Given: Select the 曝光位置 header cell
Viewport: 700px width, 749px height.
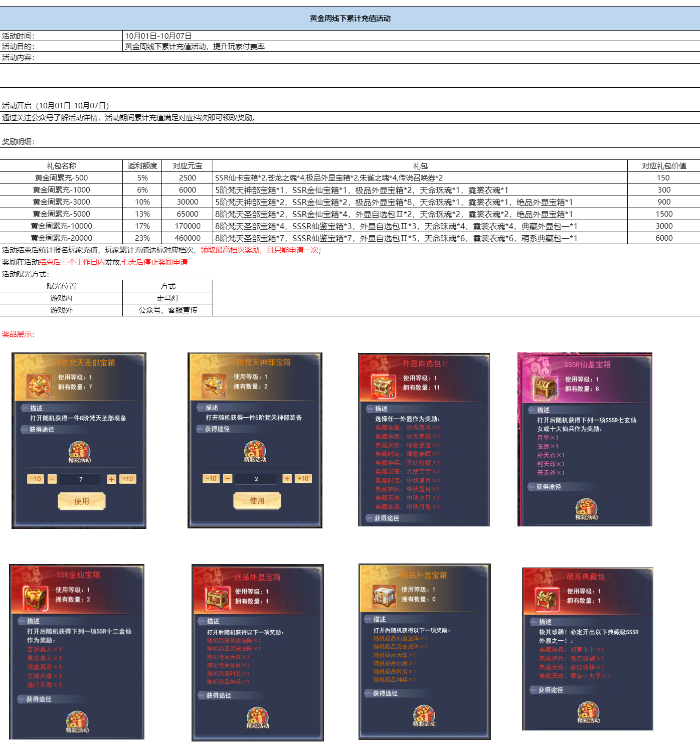Looking at the screenshot, I should pos(61,286).
